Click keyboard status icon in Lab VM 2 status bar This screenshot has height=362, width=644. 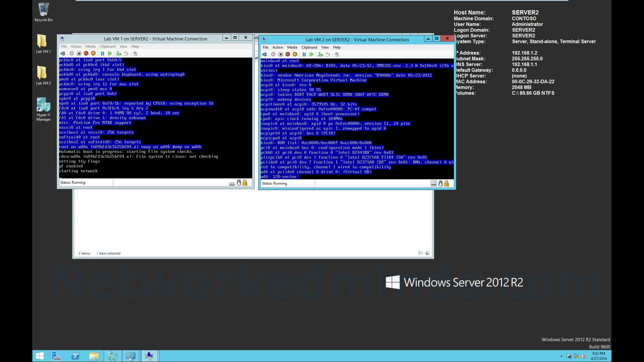(x=433, y=183)
